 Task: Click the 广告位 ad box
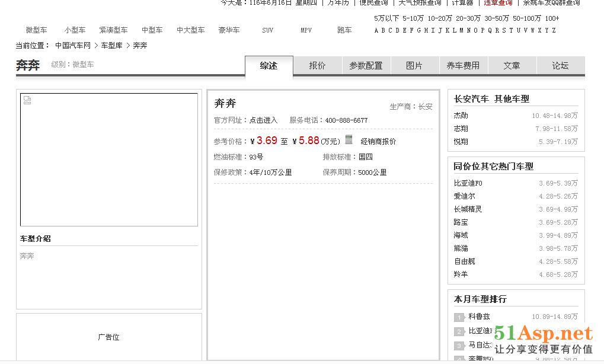point(109,337)
